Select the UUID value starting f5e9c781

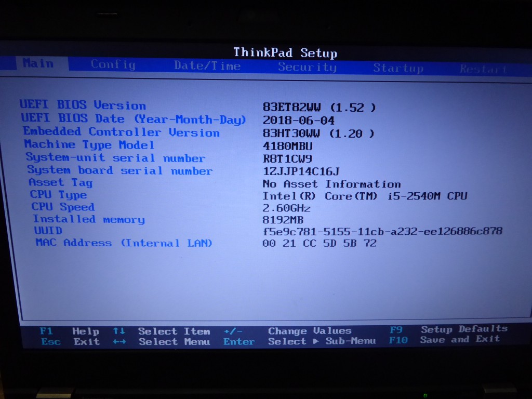point(382,231)
